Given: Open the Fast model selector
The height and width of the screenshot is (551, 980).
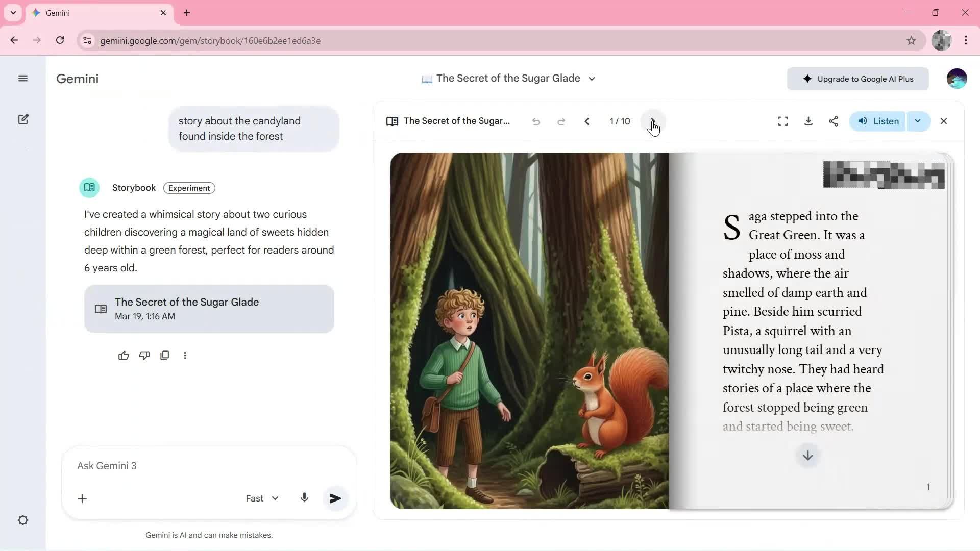Looking at the screenshot, I should pyautogui.click(x=262, y=498).
